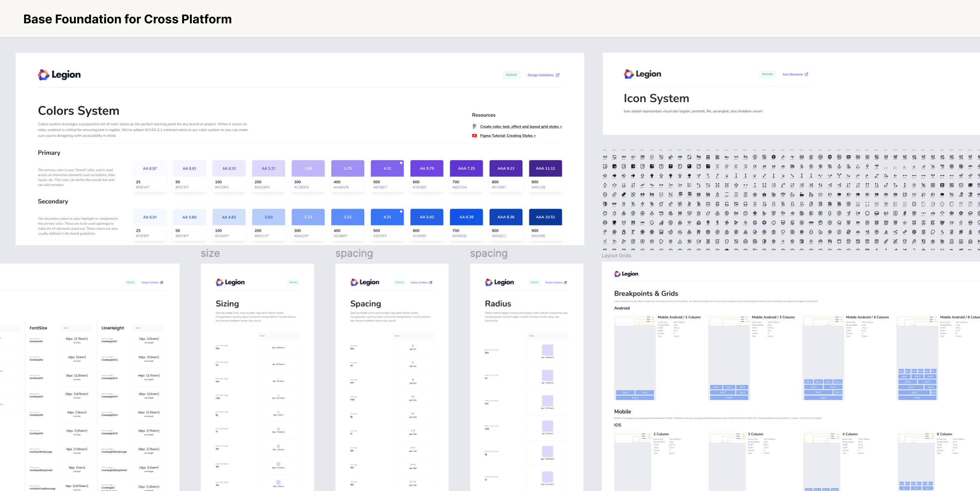Viewport: 980px width, 491px height.
Task: Select Primary 500 swatch #875BF7
Action: [x=387, y=176]
